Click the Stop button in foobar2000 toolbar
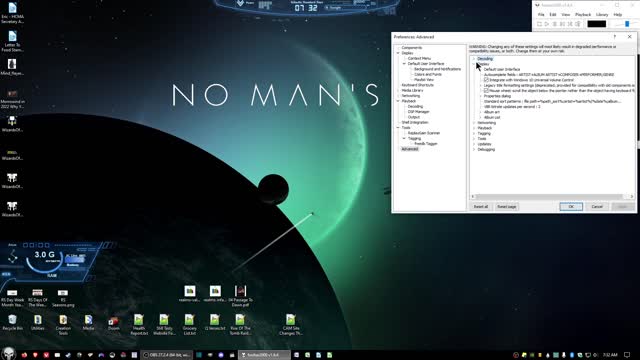Screen dimensions: 640x360 (x=539, y=24)
